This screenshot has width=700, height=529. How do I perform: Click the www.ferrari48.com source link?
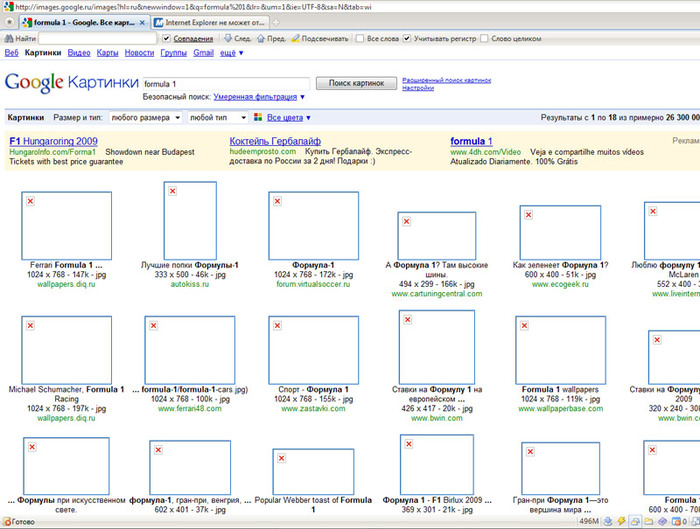click(190, 408)
